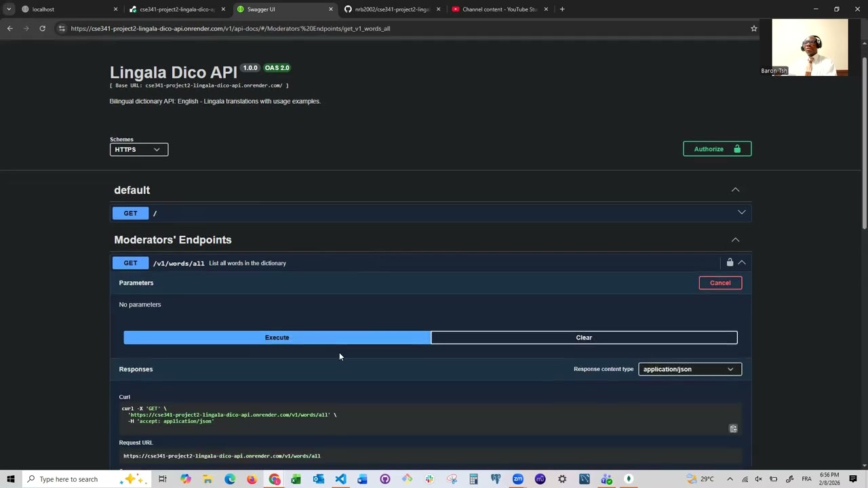
Task: Click the Lingala Dico API title
Action: pyautogui.click(x=174, y=72)
